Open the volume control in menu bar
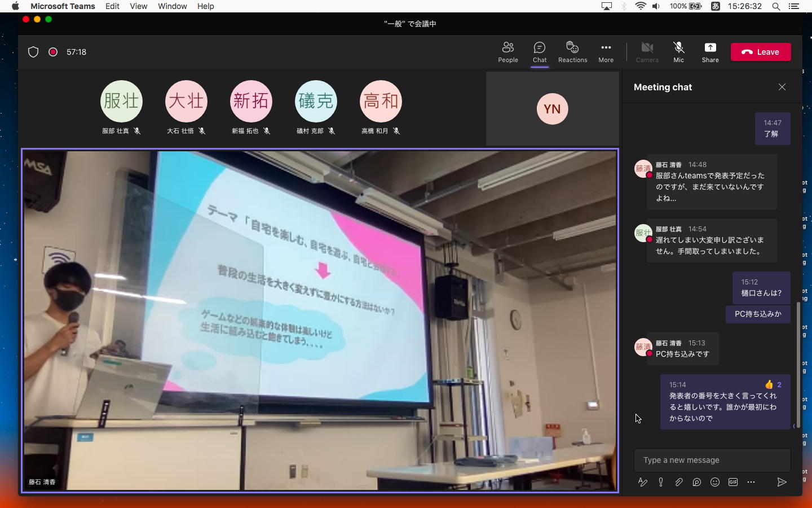Viewport: 812px width, 508px height. coord(656,6)
